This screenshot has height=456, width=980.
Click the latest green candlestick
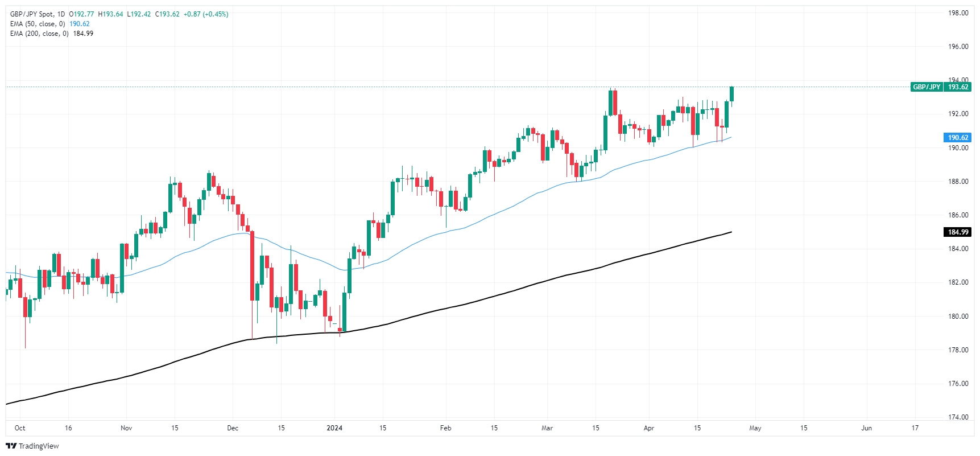click(x=731, y=94)
